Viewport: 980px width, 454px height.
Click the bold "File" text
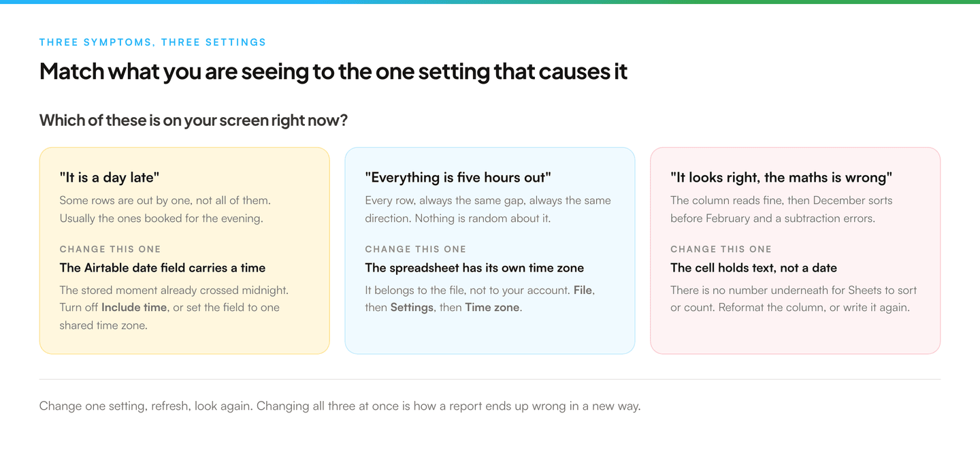pos(583,290)
